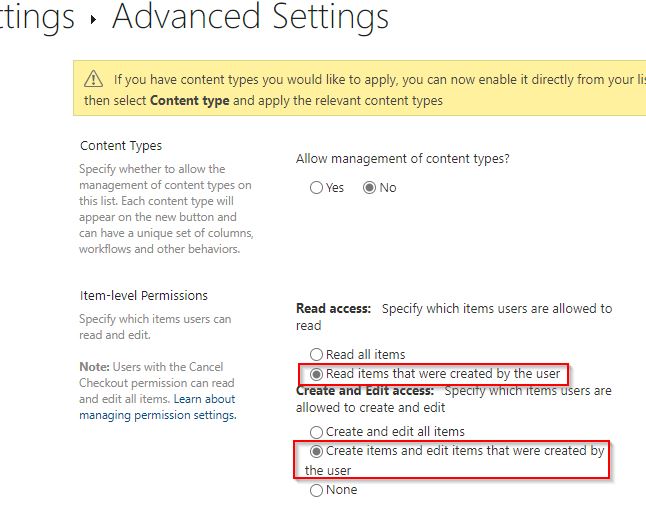Image resolution: width=646 pixels, height=518 pixels.
Task: Click the warning triangle icon in the banner
Action: [93, 78]
